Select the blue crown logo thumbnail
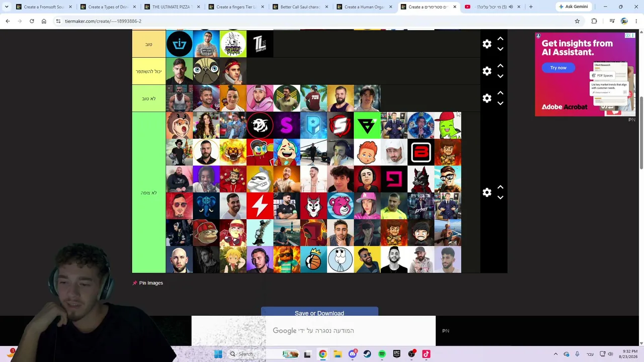Image resolution: width=644 pixels, height=362 pixels. (x=180, y=44)
